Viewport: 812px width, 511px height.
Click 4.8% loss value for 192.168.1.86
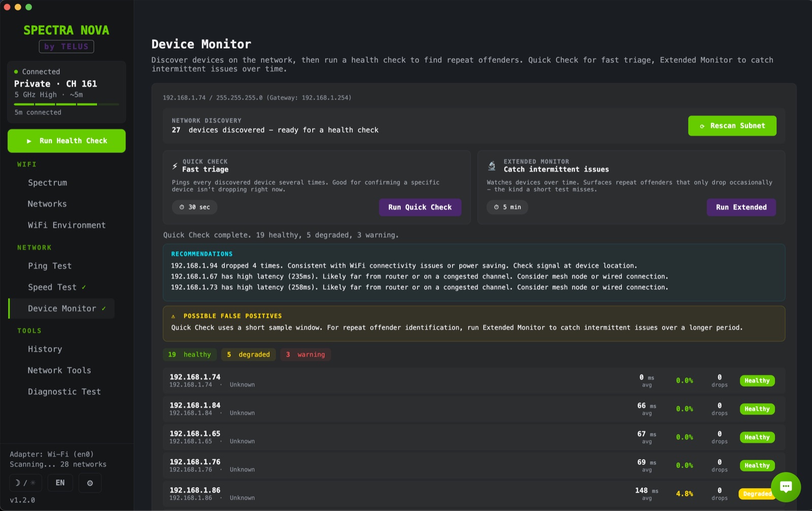(684, 494)
